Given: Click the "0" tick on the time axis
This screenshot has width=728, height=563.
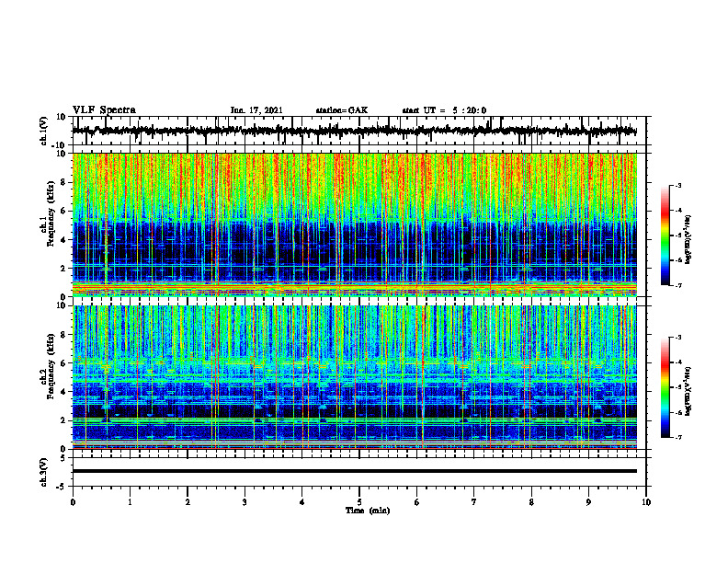Looking at the screenshot, I should coord(73,502).
